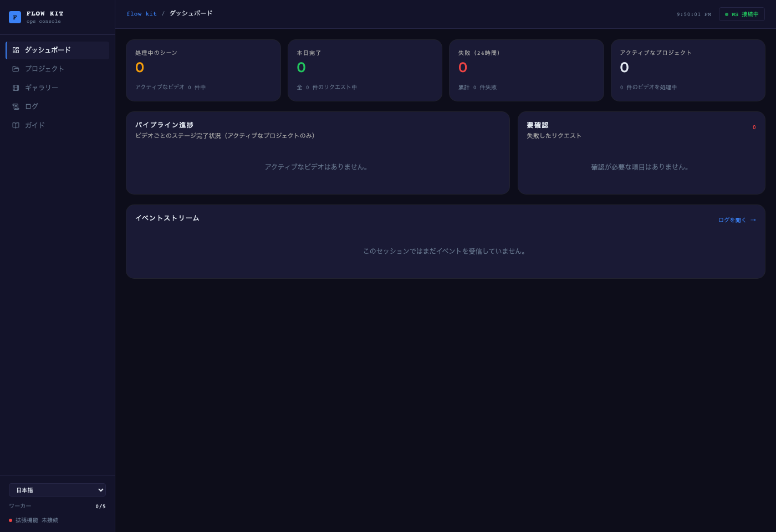
Task: Click the folder icon next to プロジェクト
Action: pyautogui.click(x=16, y=69)
